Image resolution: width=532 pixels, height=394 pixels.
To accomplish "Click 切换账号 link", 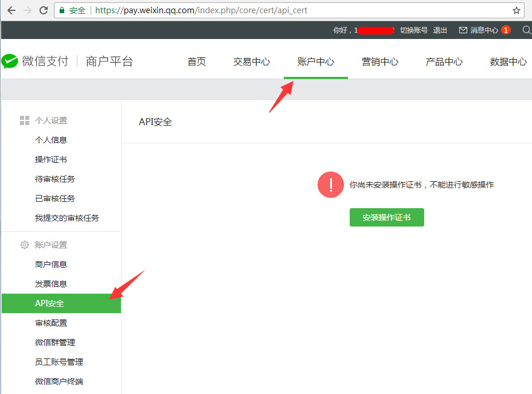I will point(413,30).
